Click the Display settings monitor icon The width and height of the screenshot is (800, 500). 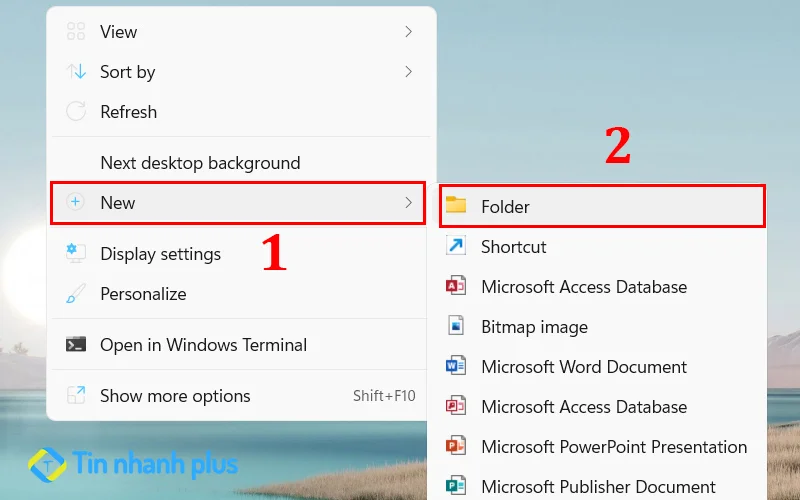[76, 254]
